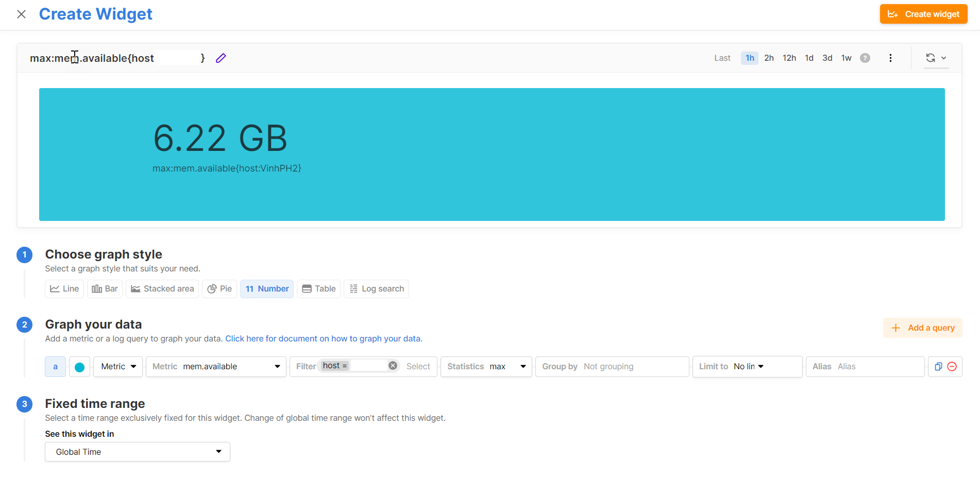Open the how to graph your data link
980x480 pixels.
(x=324, y=339)
